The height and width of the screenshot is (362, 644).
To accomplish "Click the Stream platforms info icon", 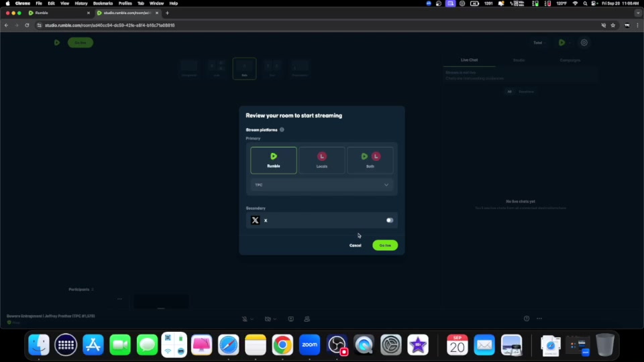I will pos(282,129).
